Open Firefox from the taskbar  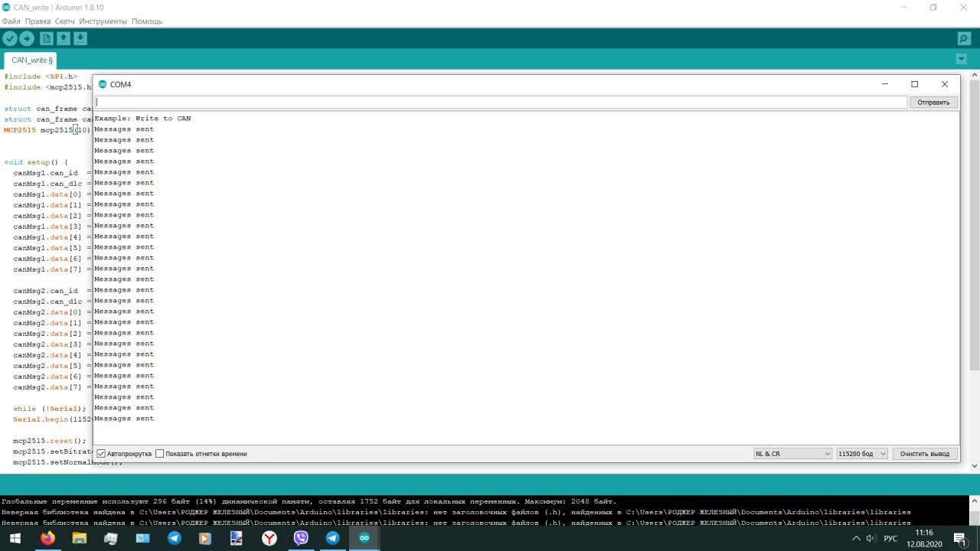(48, 538)
